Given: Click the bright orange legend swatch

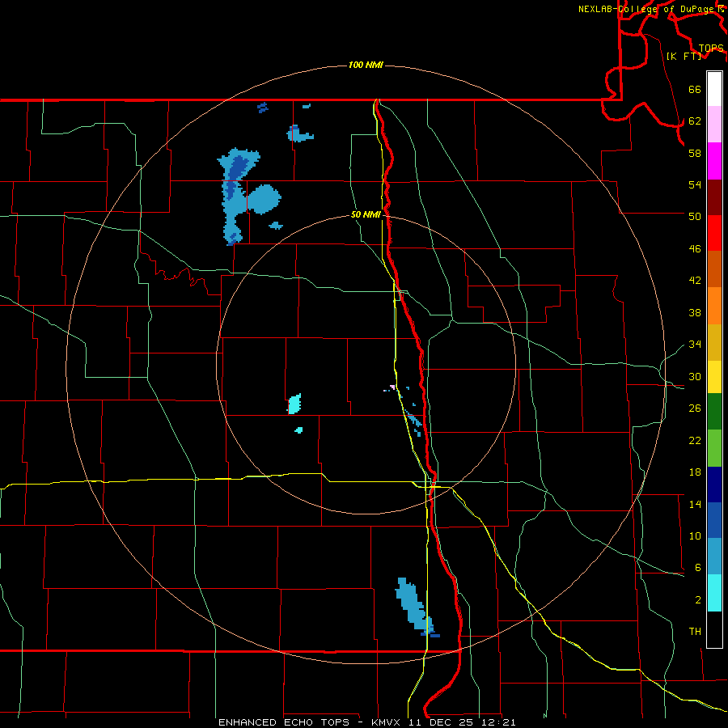Looking at the screenshot, I should click(x=714, y=306).
